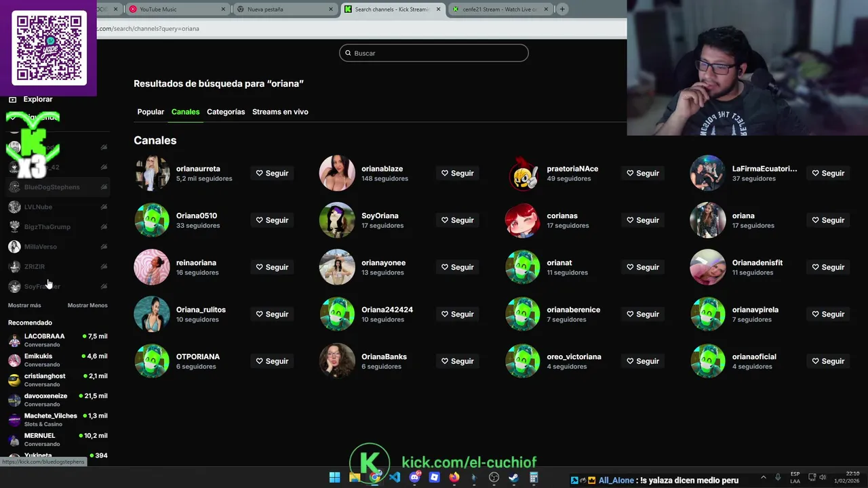Open LVLNube in followed list
Image resolution: width=868 pixels, height=488 pixels.
tap(58, 207)
